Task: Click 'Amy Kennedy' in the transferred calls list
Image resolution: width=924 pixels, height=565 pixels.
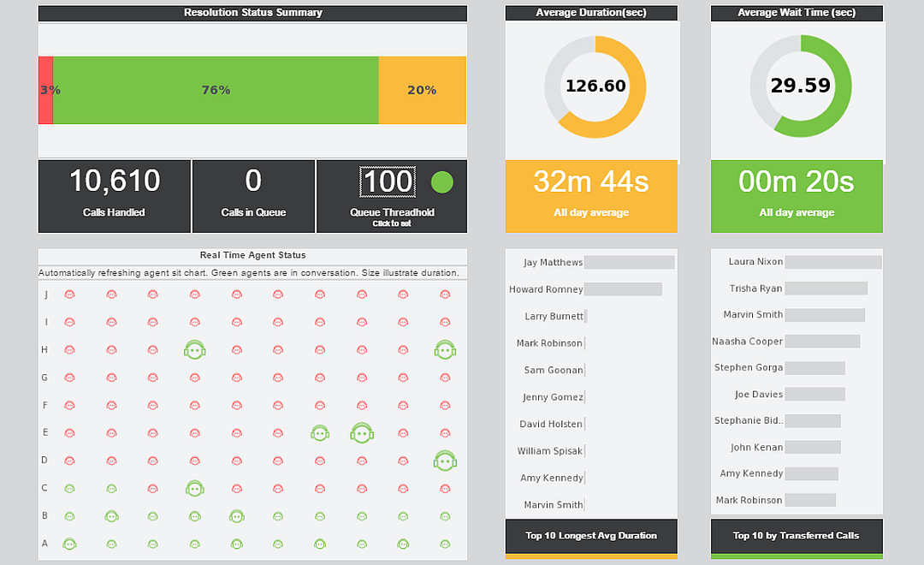Action: click(x=751, y=473)
